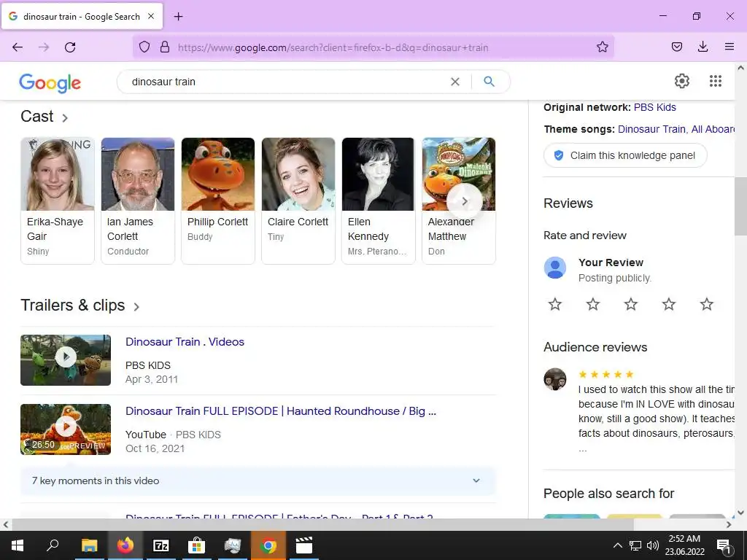Open the Google apps grid icon
The image size is (747, 560).
pyautogui.click(x=715, y=81)
